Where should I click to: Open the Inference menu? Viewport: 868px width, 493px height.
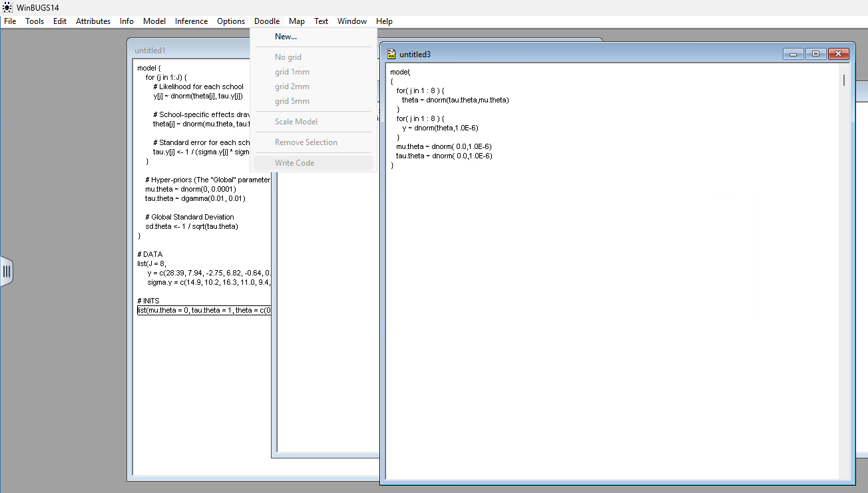coord(191,21)
